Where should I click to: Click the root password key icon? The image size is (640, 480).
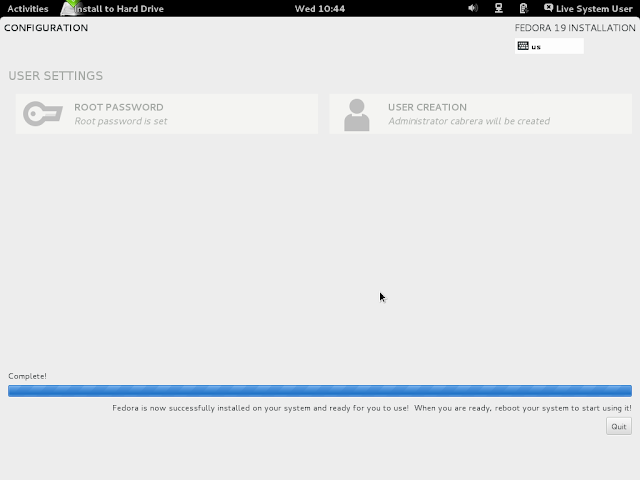coord(43,113)
